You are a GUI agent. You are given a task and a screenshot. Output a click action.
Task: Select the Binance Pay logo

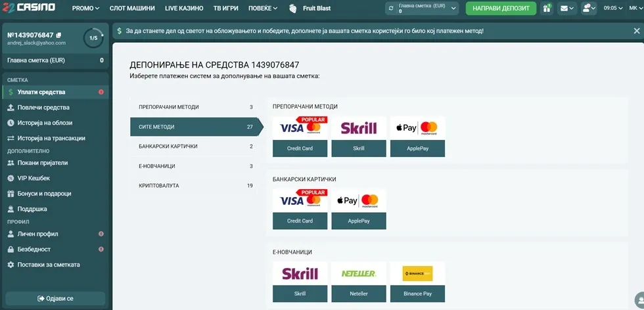point(417,273)
